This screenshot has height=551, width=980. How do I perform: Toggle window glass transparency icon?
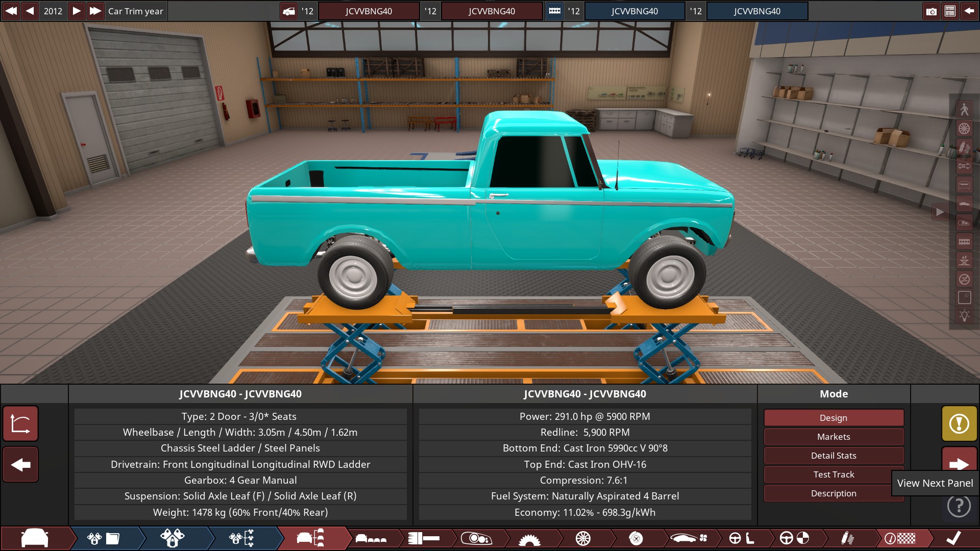[964, 298]
